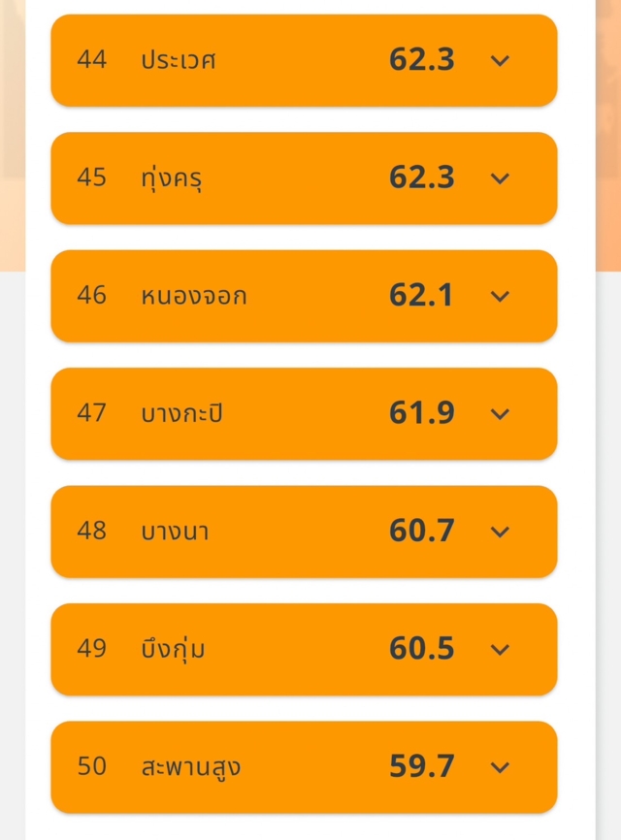
Task: Tap the บางนา district name
Action: [x=174, y=532]
